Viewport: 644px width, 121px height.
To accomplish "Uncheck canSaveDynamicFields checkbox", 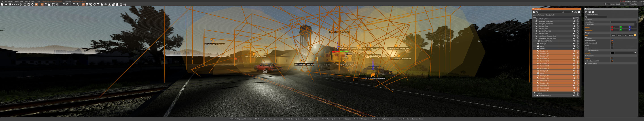I will coord(612,61).
